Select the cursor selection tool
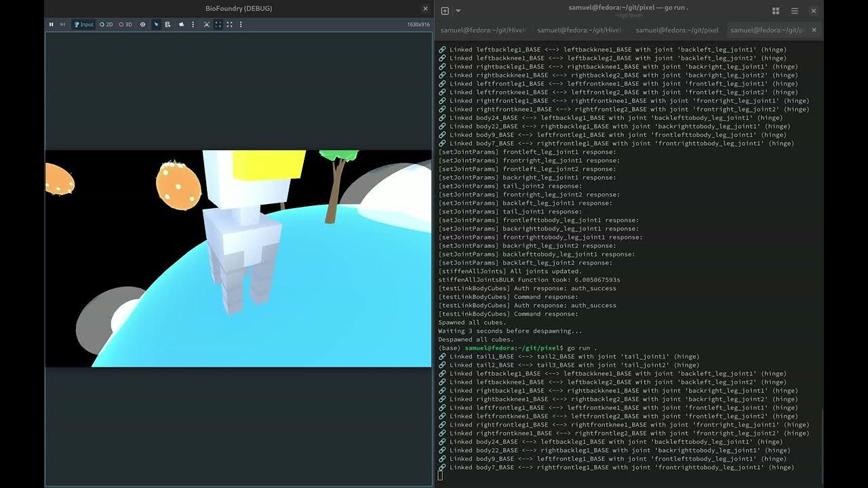This screenshot has height=488, width=868. tap(156, 24)
